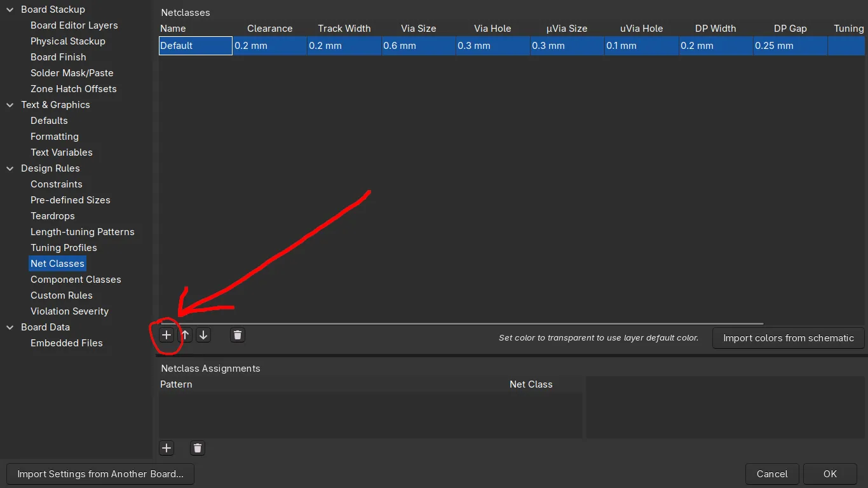Delete netclass assignment with trash icon
The height and width of the screenshot is (488, 868).
pos(198,448)
